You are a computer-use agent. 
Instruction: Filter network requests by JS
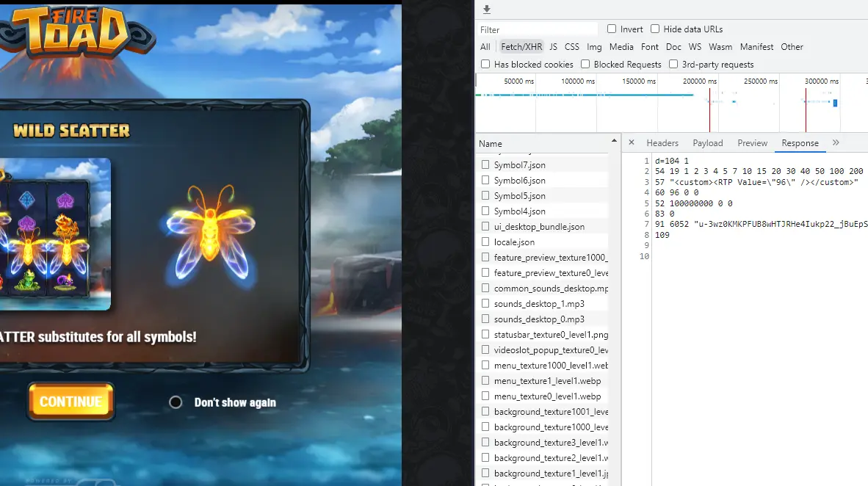tap(553, 47)
